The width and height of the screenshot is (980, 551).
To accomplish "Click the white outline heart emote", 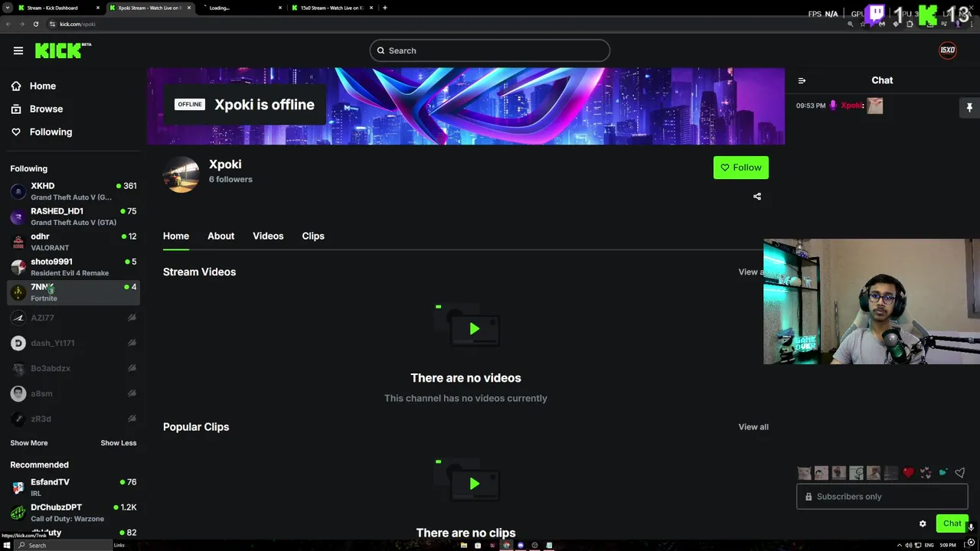I will point(959,473).
